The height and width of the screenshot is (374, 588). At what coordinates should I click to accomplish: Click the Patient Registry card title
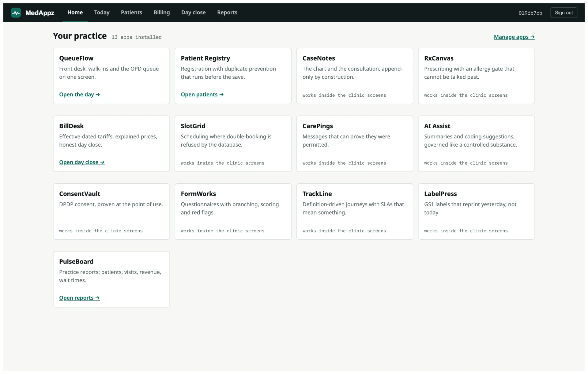point(205,58)
